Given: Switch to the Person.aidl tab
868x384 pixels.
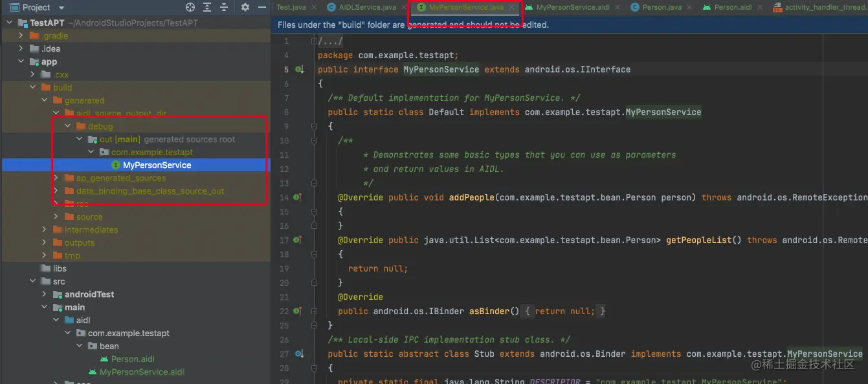Looking at the screenshot, I should coord(733,7).
